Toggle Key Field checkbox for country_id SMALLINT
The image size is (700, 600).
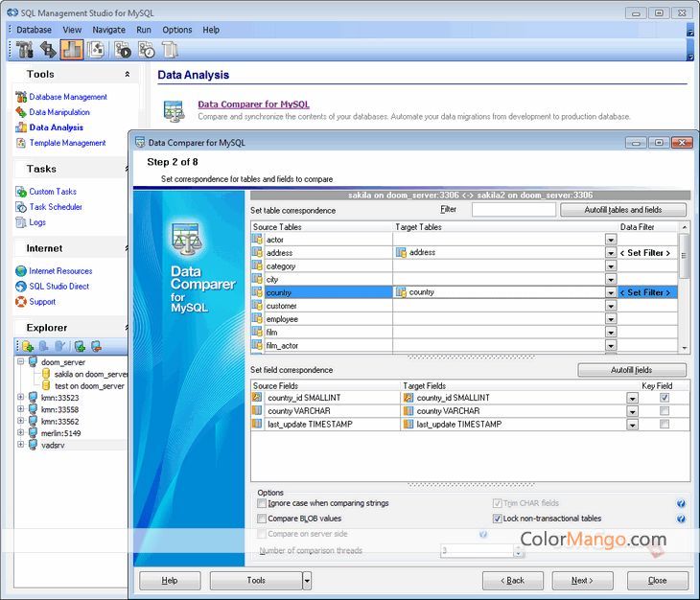coord(665,398)
